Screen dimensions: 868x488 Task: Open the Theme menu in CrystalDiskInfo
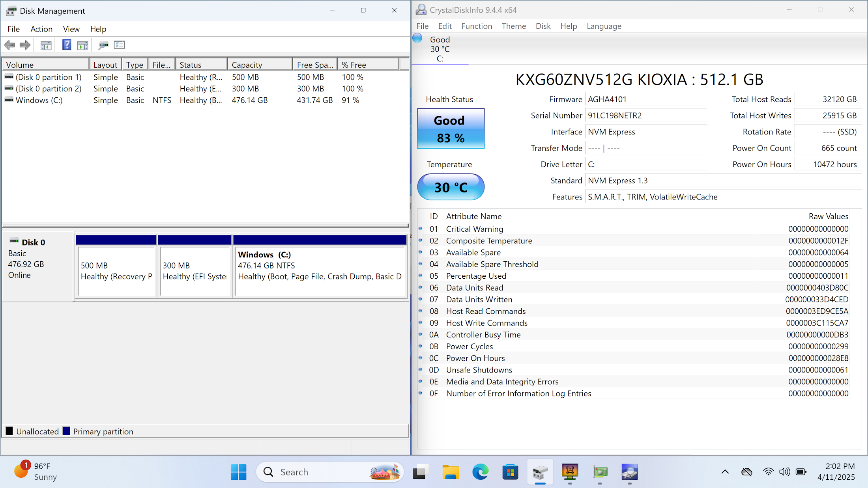(x=514, y=26)
